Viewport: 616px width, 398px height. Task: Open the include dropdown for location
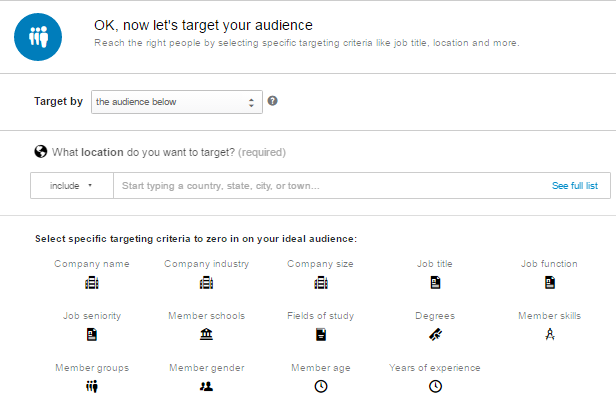[x=72, y=185]
